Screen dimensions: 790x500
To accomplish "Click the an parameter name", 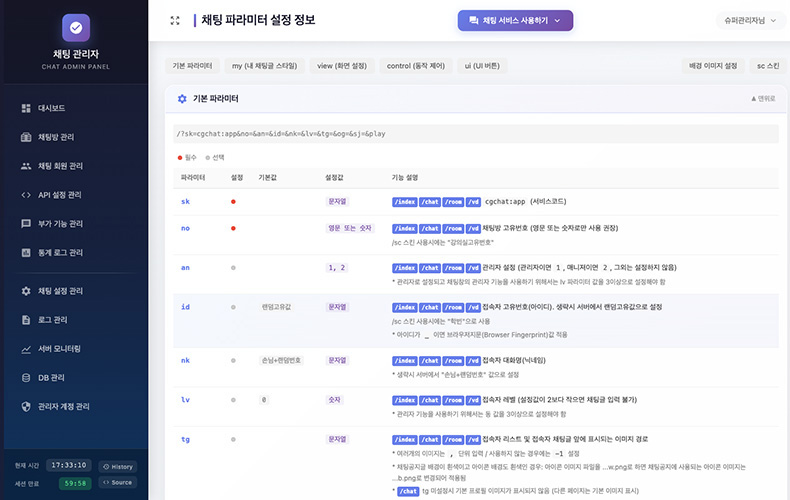I will coord(185,268).
